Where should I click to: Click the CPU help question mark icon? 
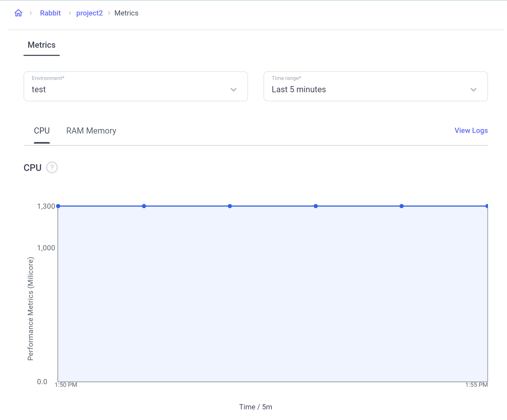pos(52,167)
